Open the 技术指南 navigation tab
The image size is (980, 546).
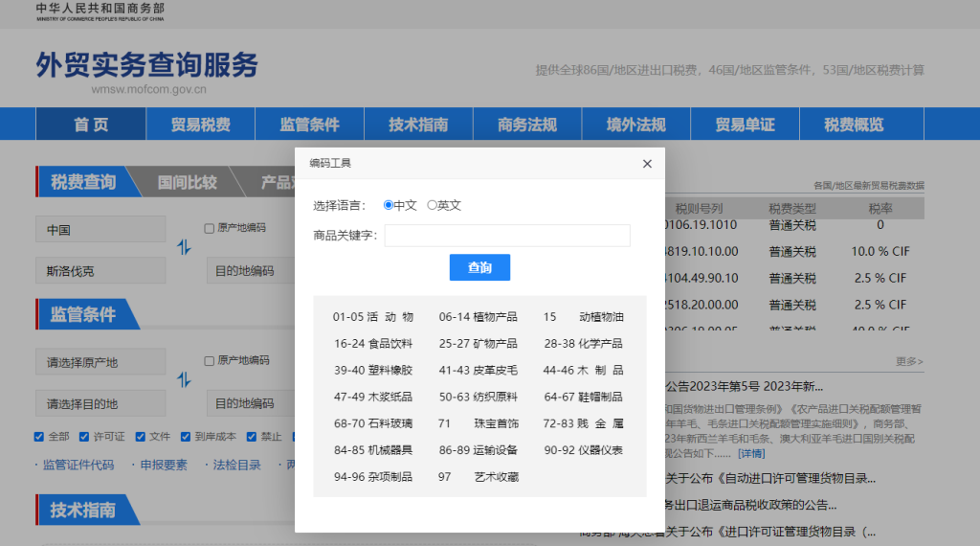418,124
